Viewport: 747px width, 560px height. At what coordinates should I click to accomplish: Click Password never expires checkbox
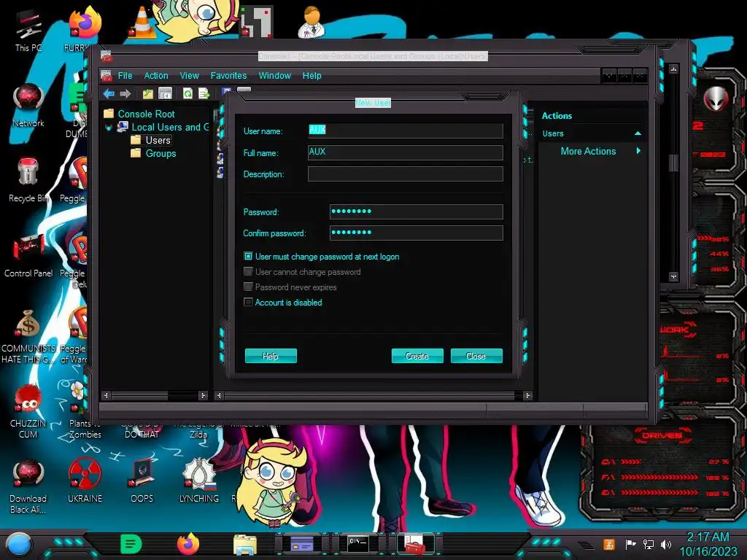[248, 287]
